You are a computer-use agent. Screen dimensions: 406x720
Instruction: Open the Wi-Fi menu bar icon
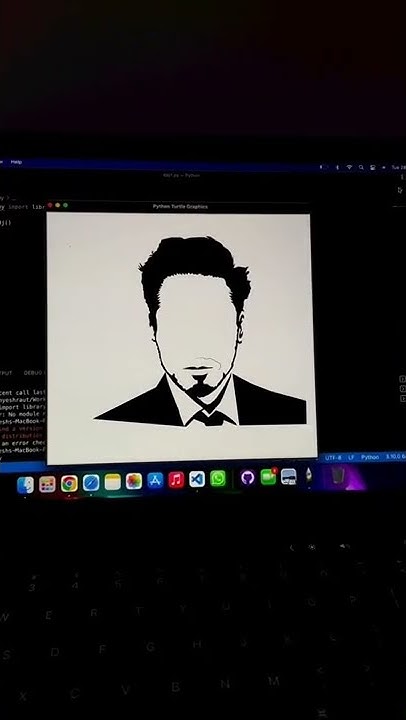pyautogui.click(x=349, y=167)
